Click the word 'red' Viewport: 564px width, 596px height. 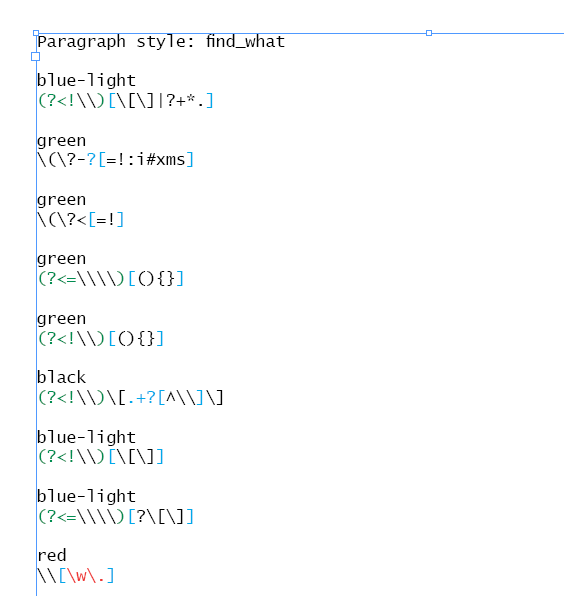click(52, 556)
